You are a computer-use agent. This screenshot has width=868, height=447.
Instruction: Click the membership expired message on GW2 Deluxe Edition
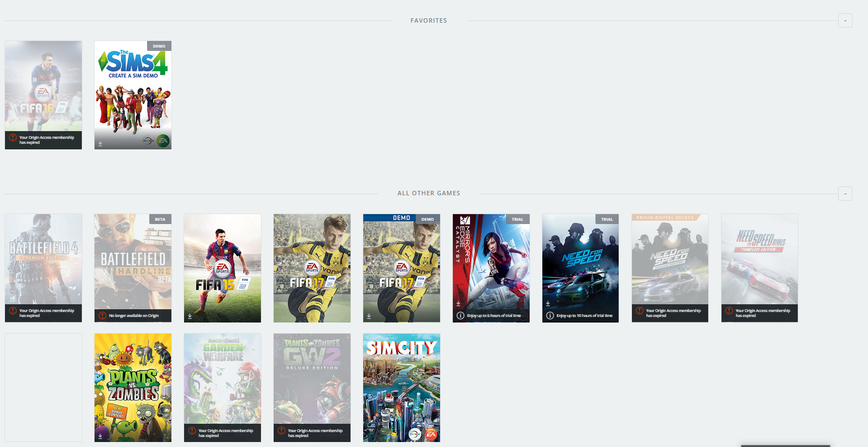(315, 433)
